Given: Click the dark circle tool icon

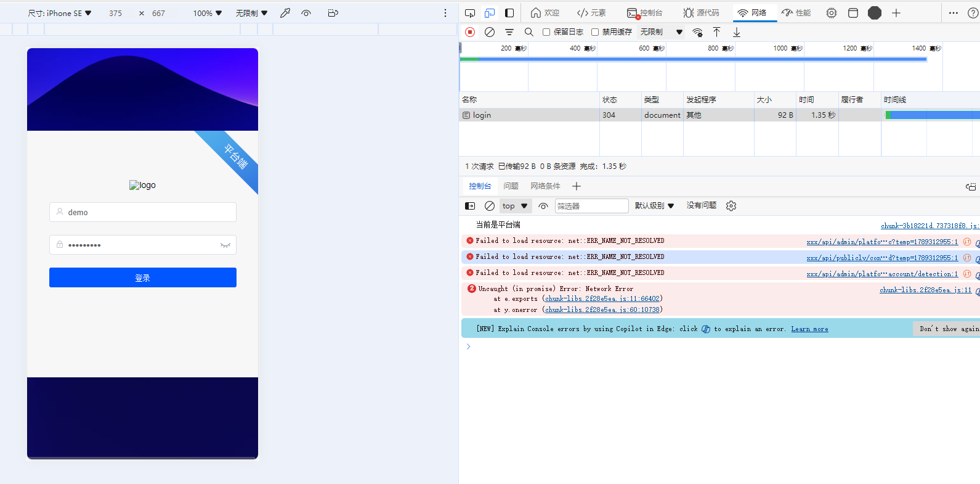Looking at the screenshot, I should pos(875,13).
